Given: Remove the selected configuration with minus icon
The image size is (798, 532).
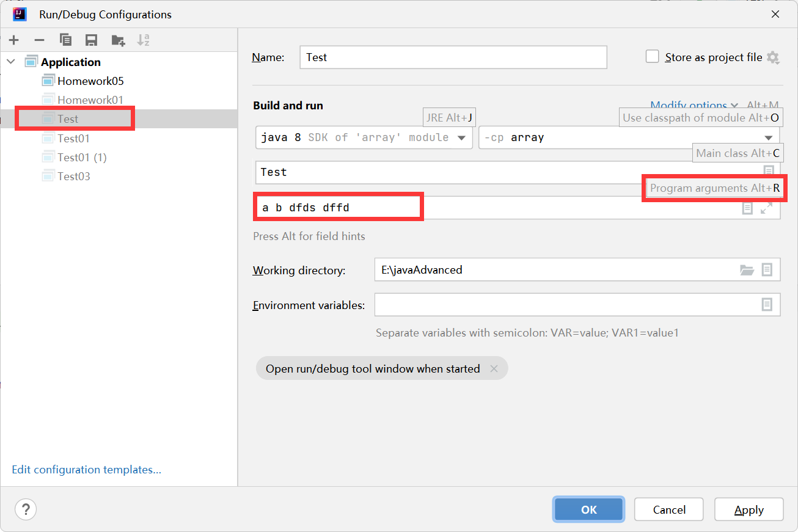Looking at the screenshot, I should (x=39, y=40).
